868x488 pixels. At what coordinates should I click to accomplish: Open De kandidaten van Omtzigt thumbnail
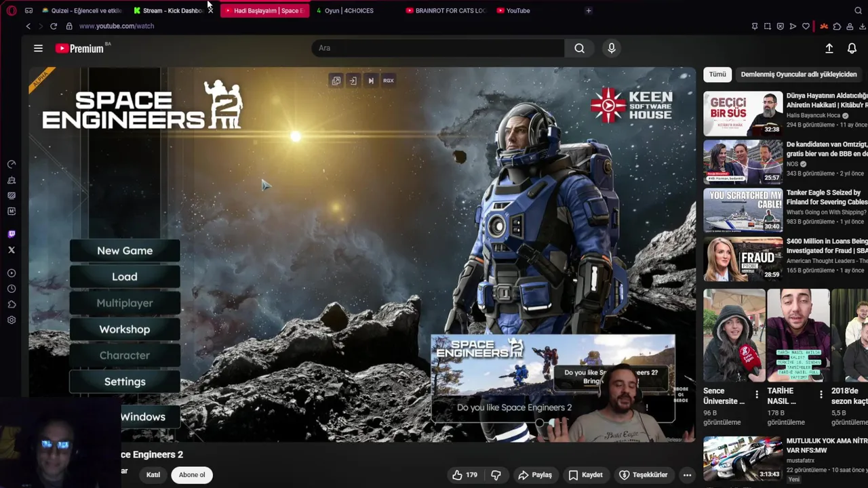pyautogui.click(x=743, y=162)
